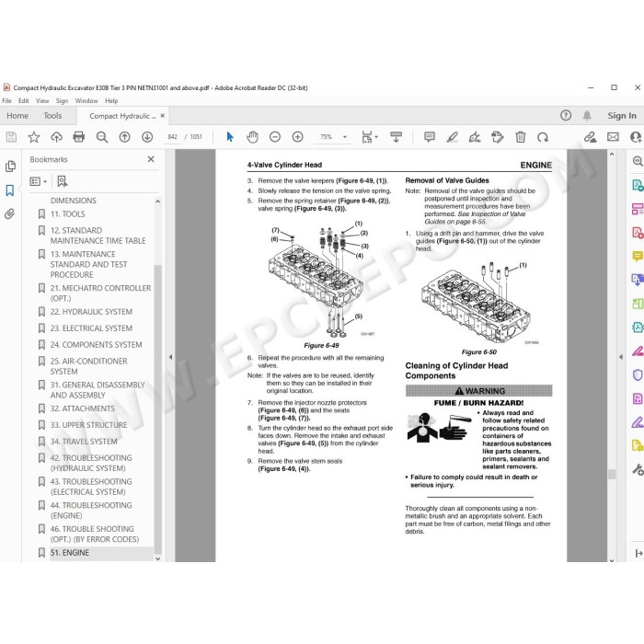Click the Save file icon
This screenshot has width=644, height=644.
11,137
